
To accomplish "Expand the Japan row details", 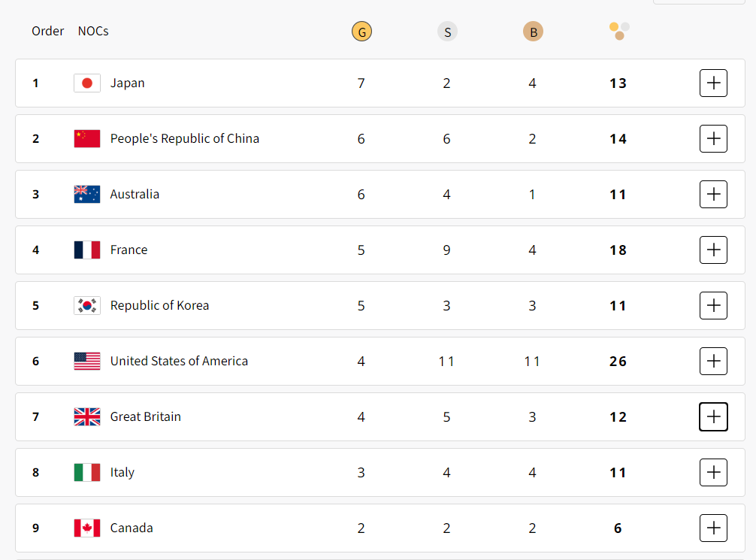I will [x=713, y=83].
